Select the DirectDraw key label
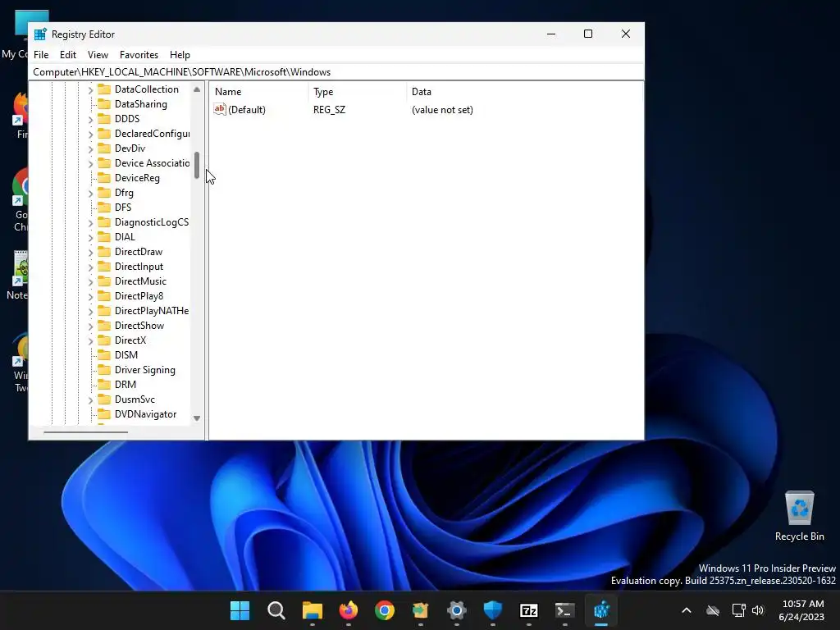Image resolution: width=840 pixels, height=630 pixels. pyautogui.click(x=138, y=252)
